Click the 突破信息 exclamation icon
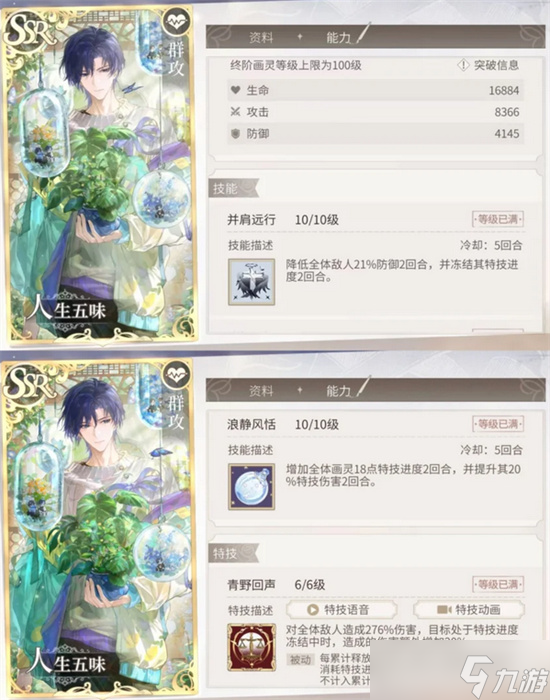The height and width of the screenshot is (700, 550). click(x=463, y=65)
